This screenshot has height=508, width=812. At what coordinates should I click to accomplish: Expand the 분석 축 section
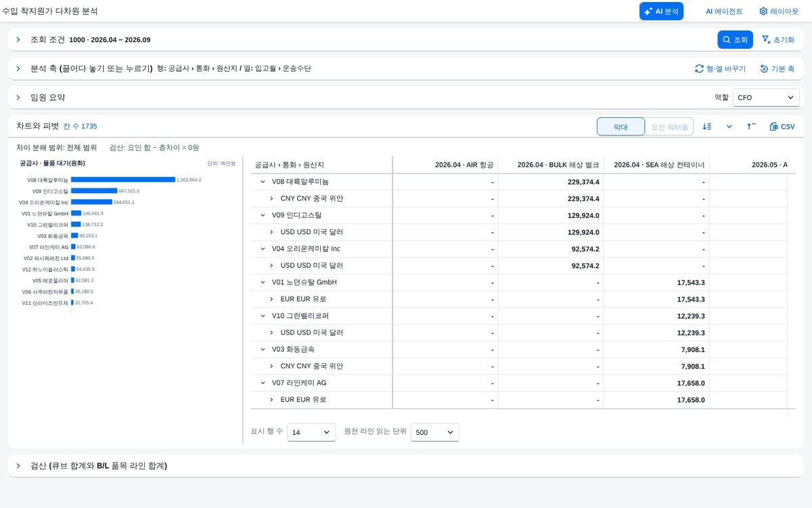click(x=18, y=69)
